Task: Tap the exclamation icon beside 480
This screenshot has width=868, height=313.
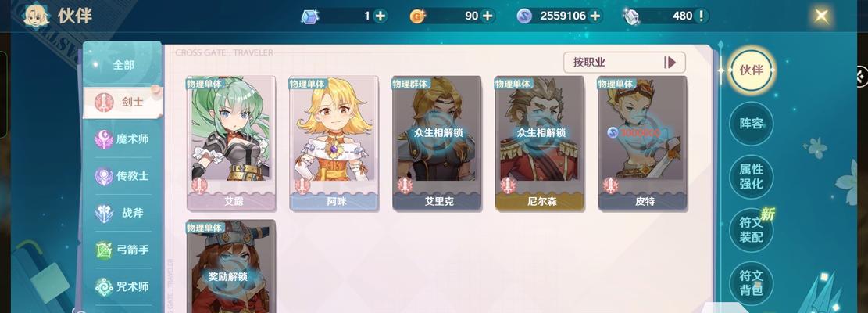Action: pyautogui.click(x=702, y=16)
